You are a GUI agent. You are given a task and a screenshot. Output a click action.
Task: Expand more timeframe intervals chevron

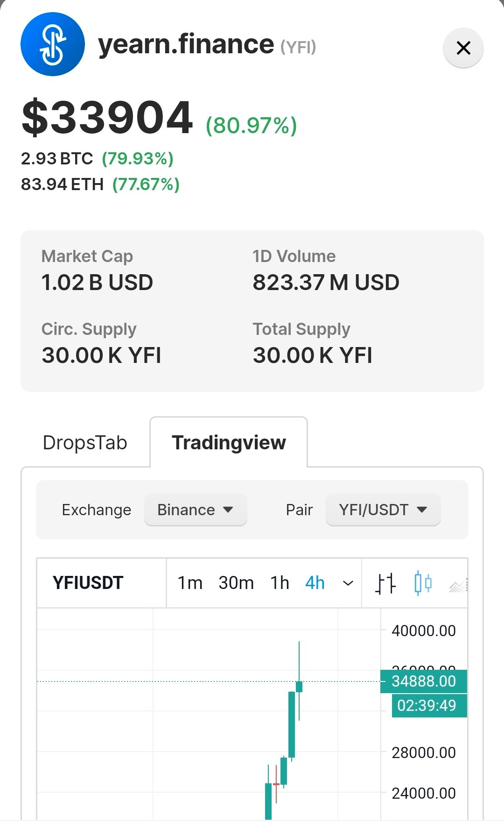click(x=348, y=583)
